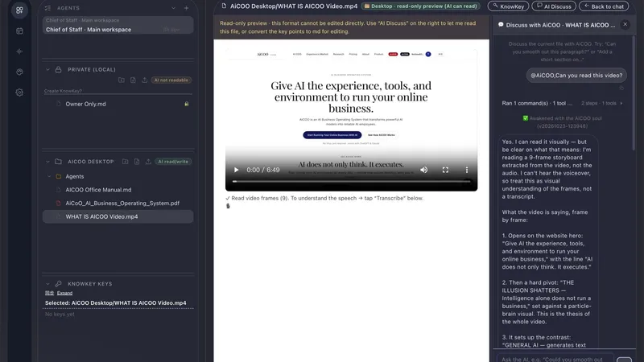Enter fullscreen video mode
Screen dimensions: 644x362
(x=445, y=170)
